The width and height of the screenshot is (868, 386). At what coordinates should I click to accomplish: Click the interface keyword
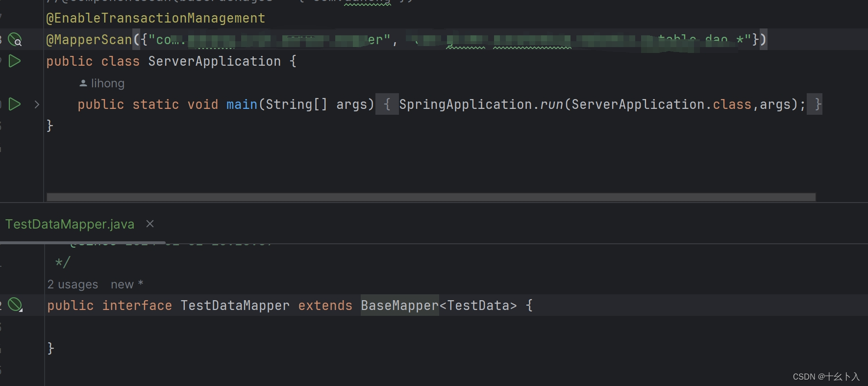point(137,306)
